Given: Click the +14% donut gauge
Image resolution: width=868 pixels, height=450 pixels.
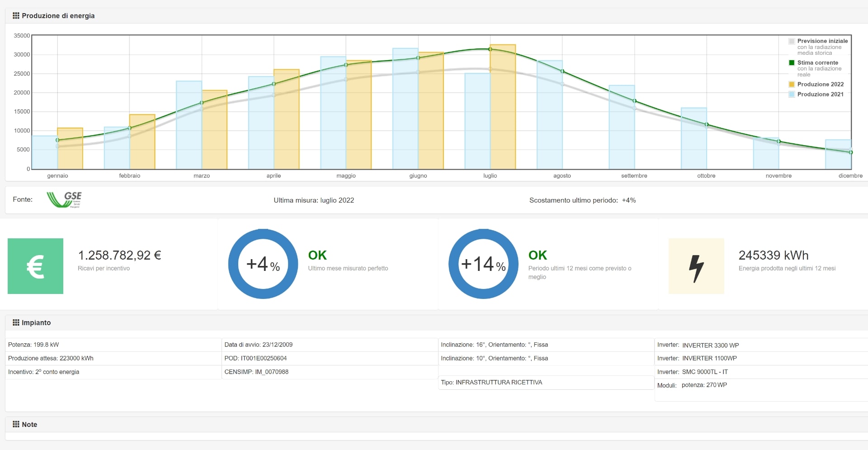Looking at the screenshot, I should pyautogui.click(x=483, y=264).
